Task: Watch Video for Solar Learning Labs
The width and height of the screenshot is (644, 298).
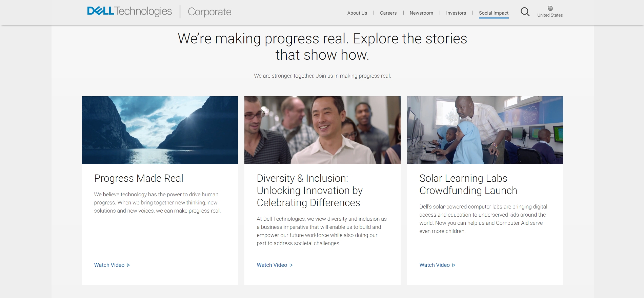Action: [x=435, y=265]
